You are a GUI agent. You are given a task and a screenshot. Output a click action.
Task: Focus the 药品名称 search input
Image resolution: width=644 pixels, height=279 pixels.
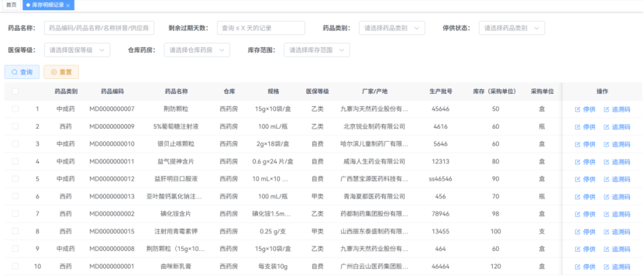(99, 28)
